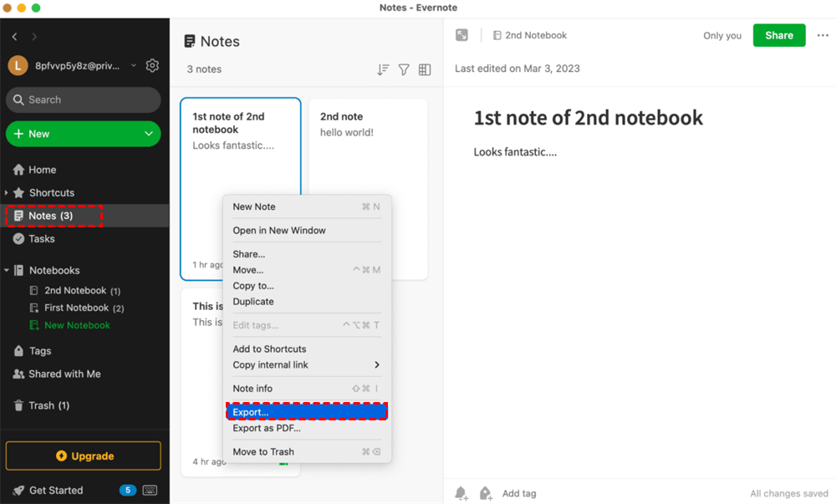This screenshot has width=836, height=504.
Task: Open Tasks in the sidebar
Action: pos(34,239)
